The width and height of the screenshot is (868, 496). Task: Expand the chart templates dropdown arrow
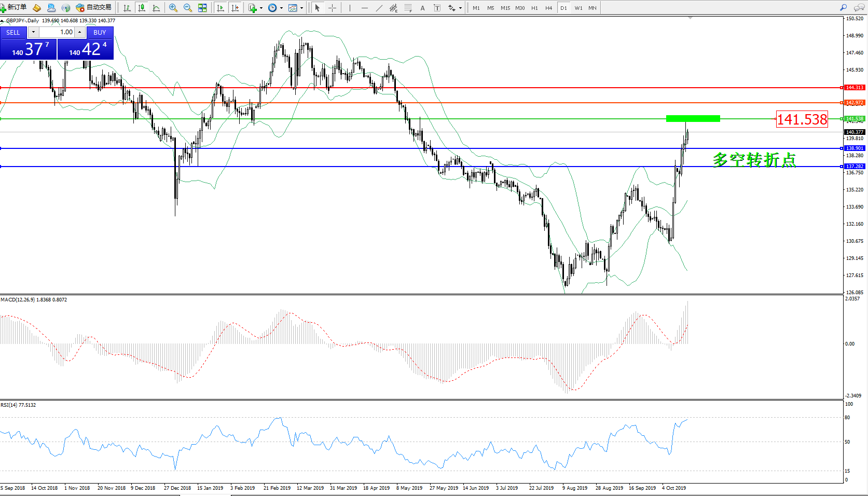point(301,8)
